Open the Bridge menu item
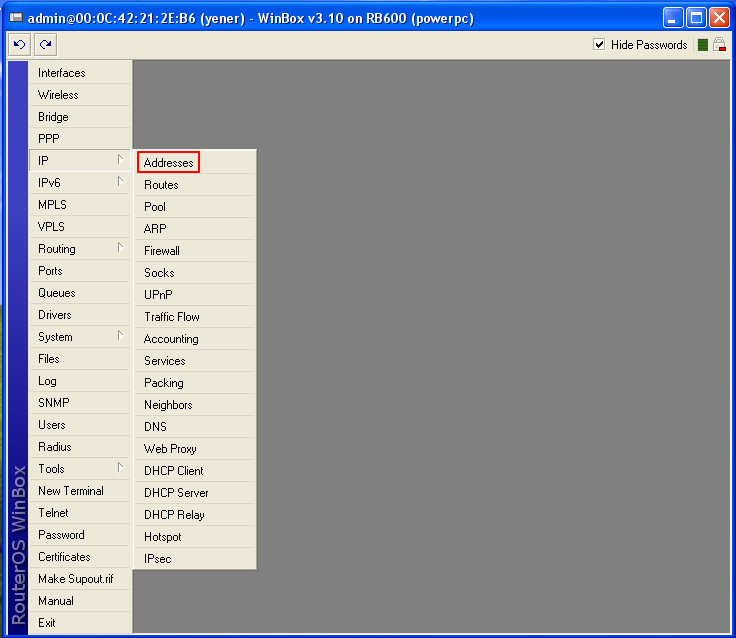736x638 pixels. [80, 117]
